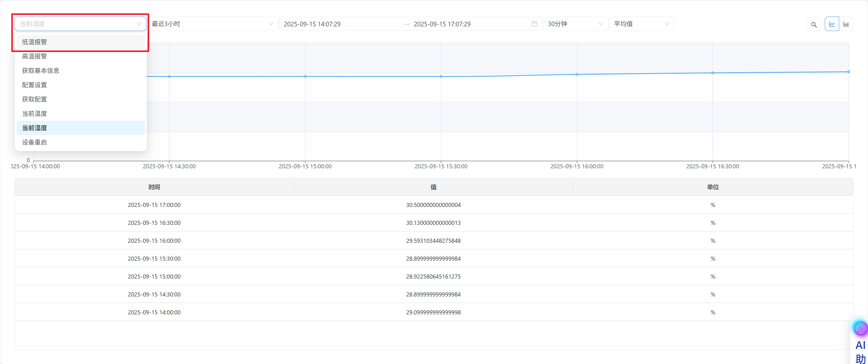
Task: Open the 平均值 aggregation dropdown
Action: [641, 24]
